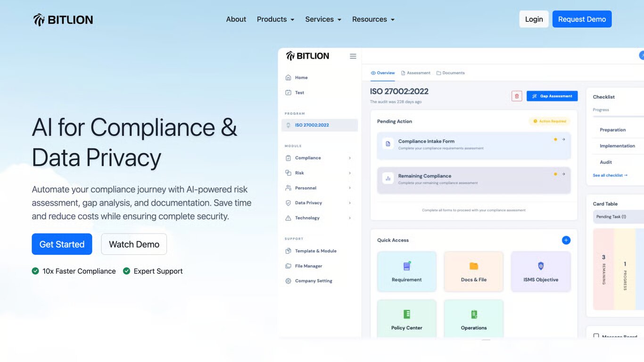Click the Get Started button
The height and width of the screenshot is (362, 644).
tap(62, 244)
